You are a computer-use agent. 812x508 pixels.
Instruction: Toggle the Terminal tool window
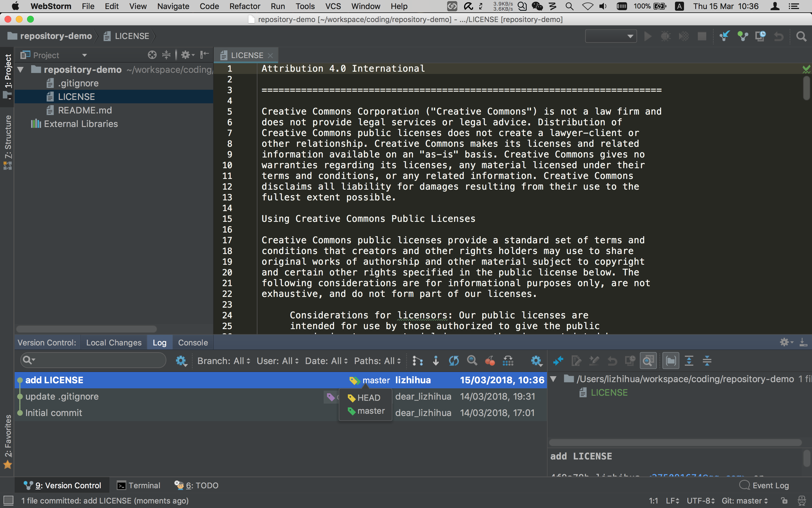[x=138, y=485]
